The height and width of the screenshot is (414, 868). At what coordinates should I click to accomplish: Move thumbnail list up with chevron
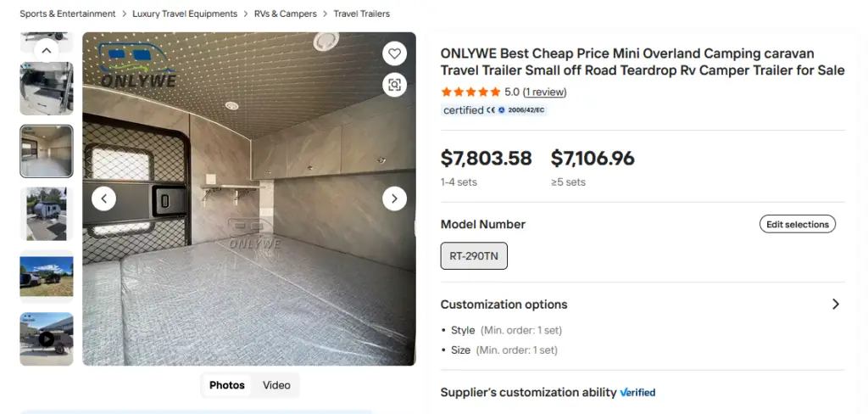[47, 50]
